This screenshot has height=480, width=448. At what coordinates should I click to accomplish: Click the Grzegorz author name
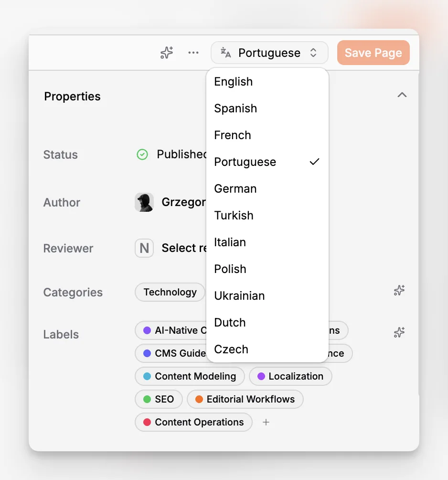(x=184, y=202)
